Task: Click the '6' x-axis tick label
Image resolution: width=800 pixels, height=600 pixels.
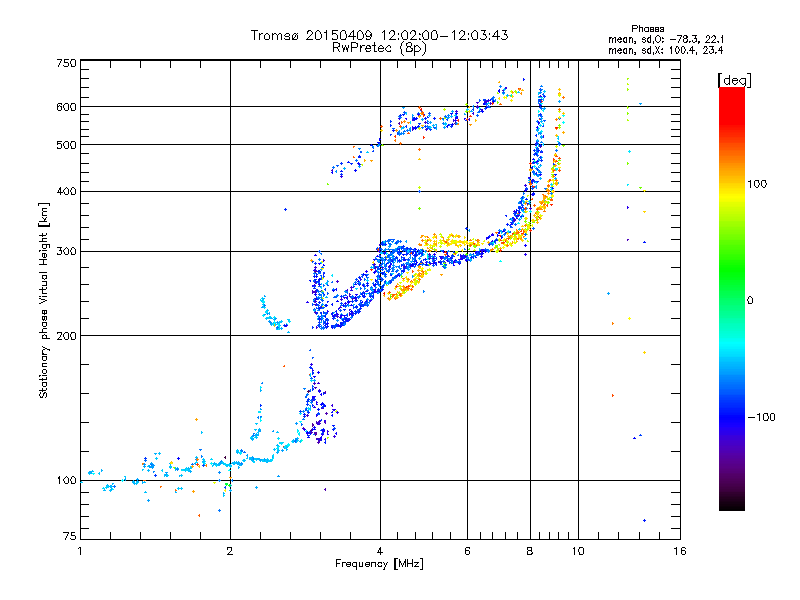Action: (x=467, y=551)
